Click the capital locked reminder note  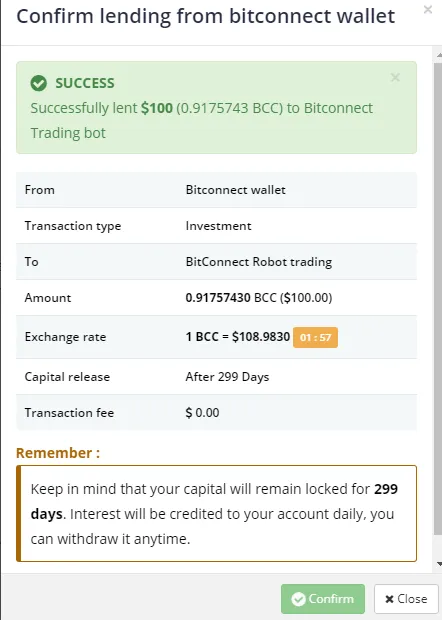[x=216, y=514]
